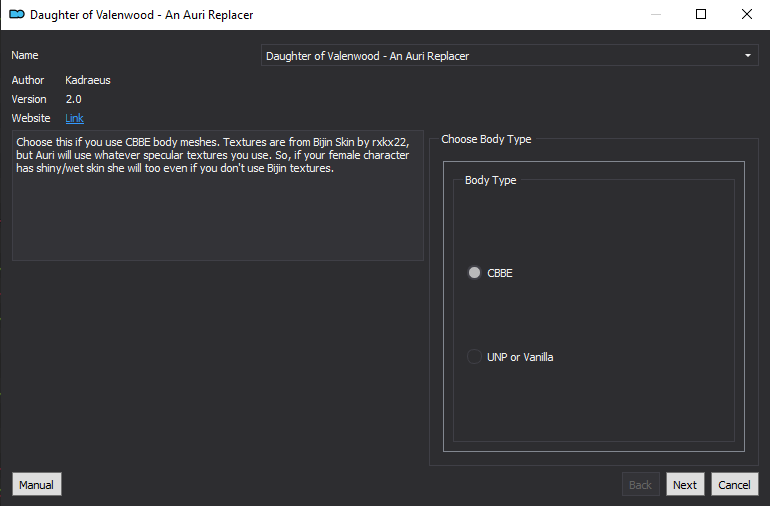Click the author name Kadraeus
This screenshot has width=770, height=506.
[87, 80]
